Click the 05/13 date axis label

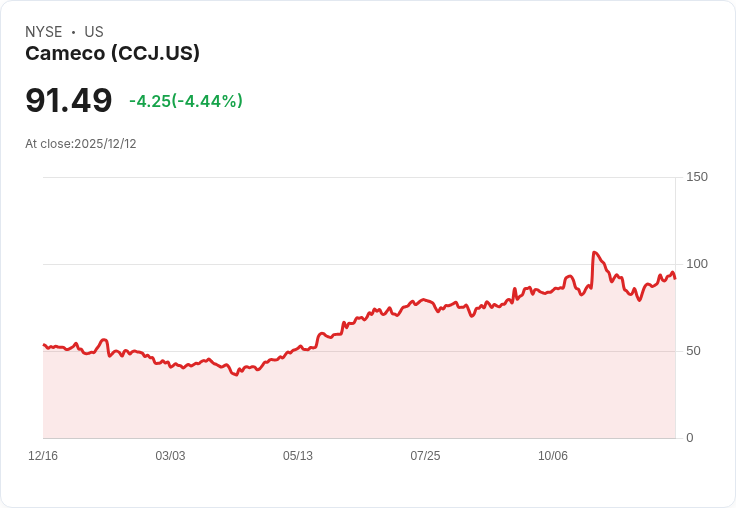click(x=298, y=455)
